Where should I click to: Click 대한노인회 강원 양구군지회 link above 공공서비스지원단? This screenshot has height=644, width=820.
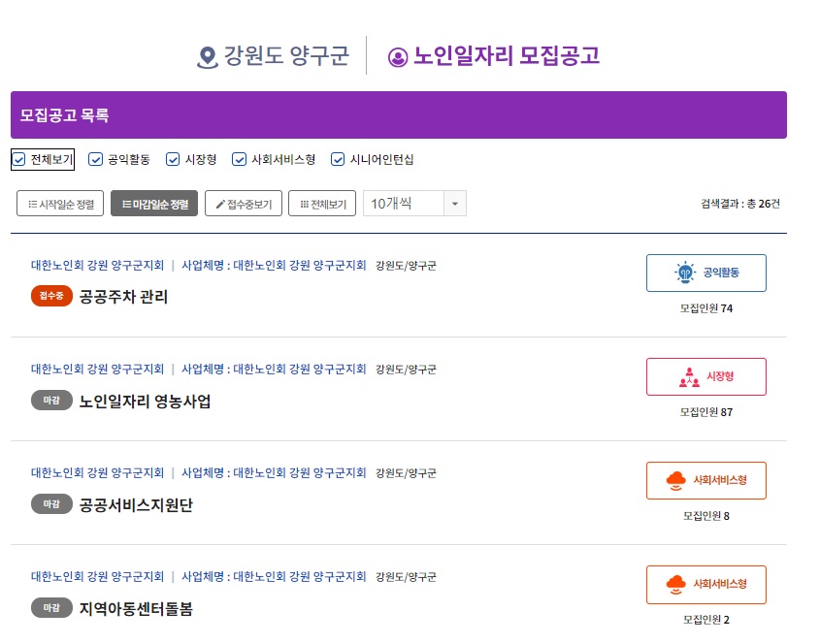click(97, 473)
